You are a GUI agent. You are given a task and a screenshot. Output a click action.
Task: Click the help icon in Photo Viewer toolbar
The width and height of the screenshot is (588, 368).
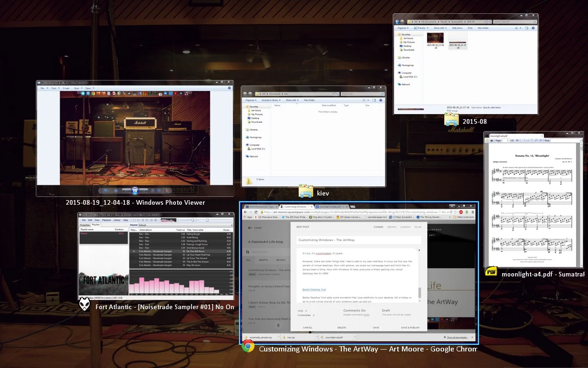pos(229,88)
